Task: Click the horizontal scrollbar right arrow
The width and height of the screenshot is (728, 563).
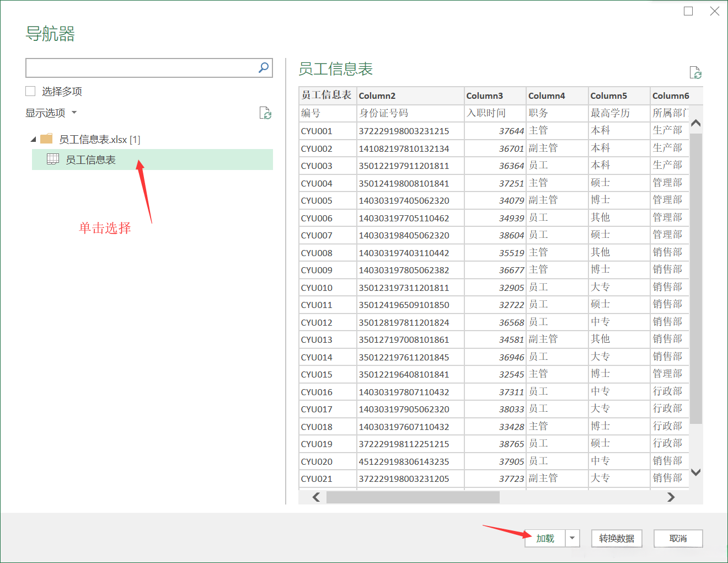Action: click(x=671, y=497)
